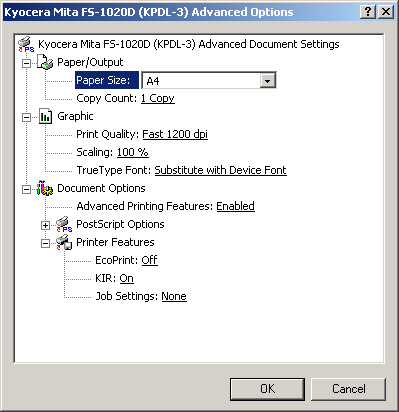Collapse the Paper/Output node
Viewport: 399px width, 412px height.
[x=26, y=63]
